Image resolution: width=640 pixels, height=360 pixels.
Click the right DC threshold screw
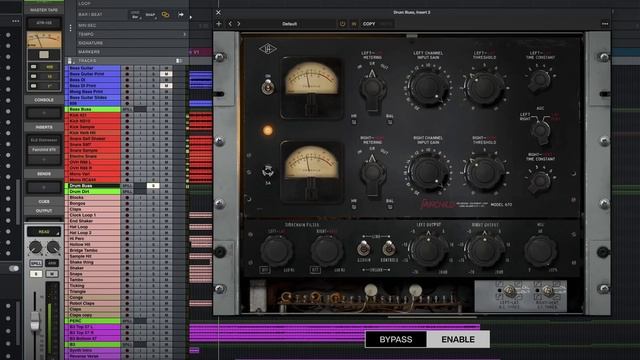point(547,291)
